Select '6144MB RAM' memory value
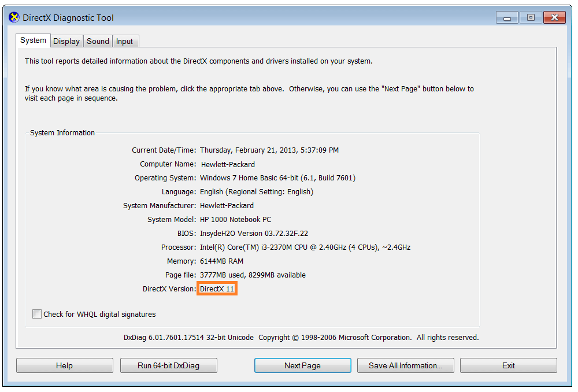 point(221,261)
